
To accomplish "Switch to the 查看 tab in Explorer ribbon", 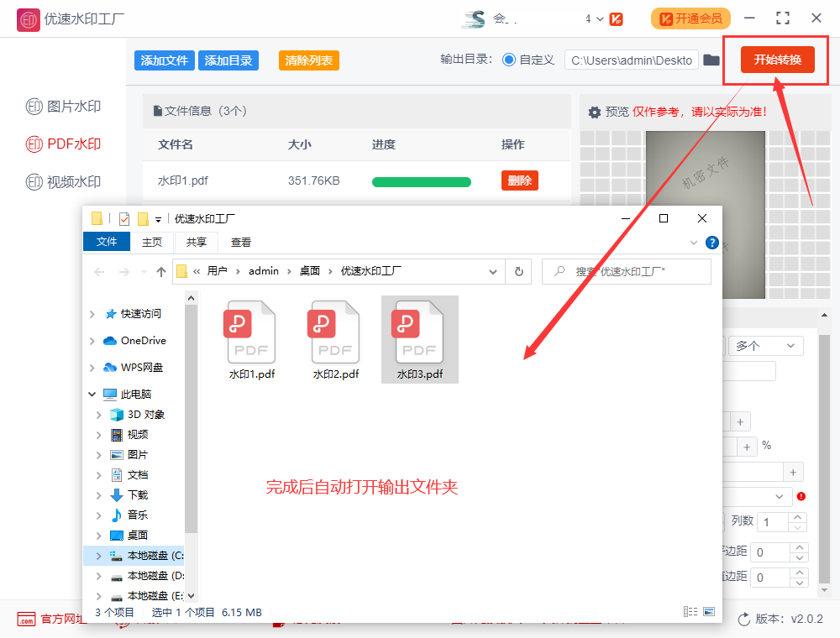I will coord(239,242).
